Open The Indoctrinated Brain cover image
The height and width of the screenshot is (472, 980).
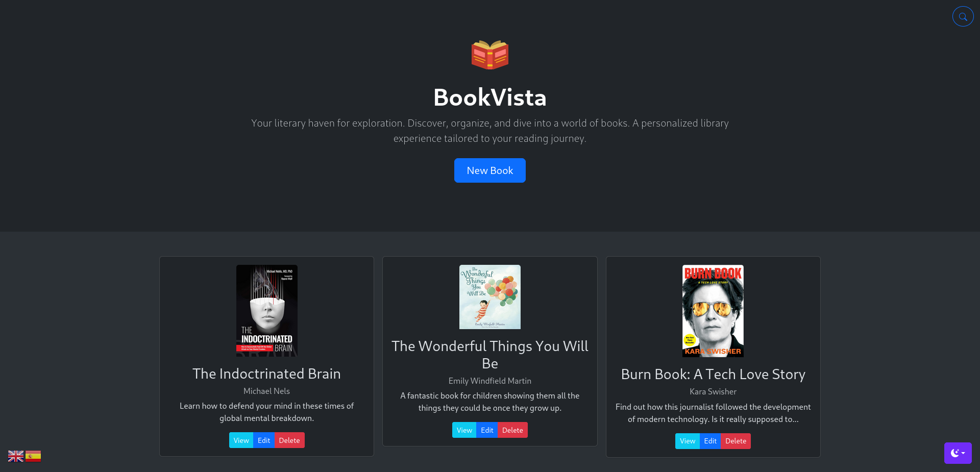coord(266,310)
